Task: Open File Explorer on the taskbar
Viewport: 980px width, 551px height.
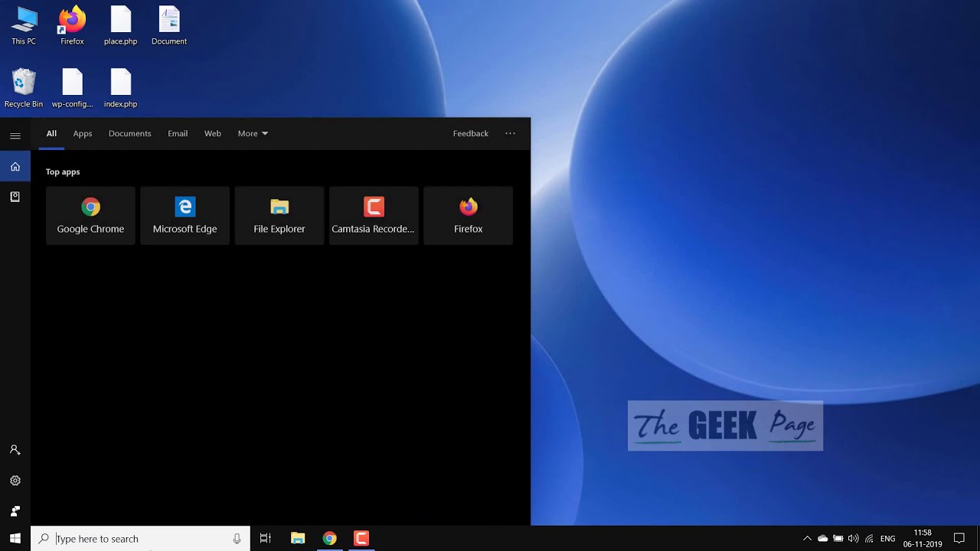Action: tap(298, 539)
